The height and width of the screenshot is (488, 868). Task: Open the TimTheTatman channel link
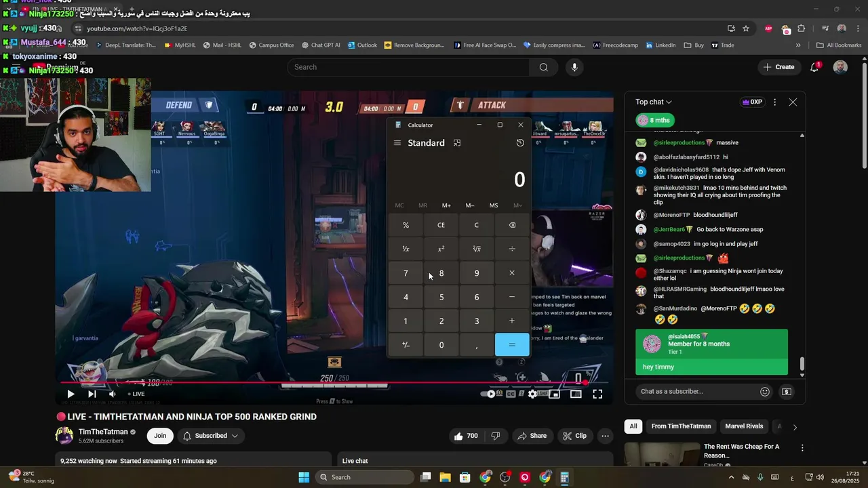pyautogui.click(x=102, y=432)
